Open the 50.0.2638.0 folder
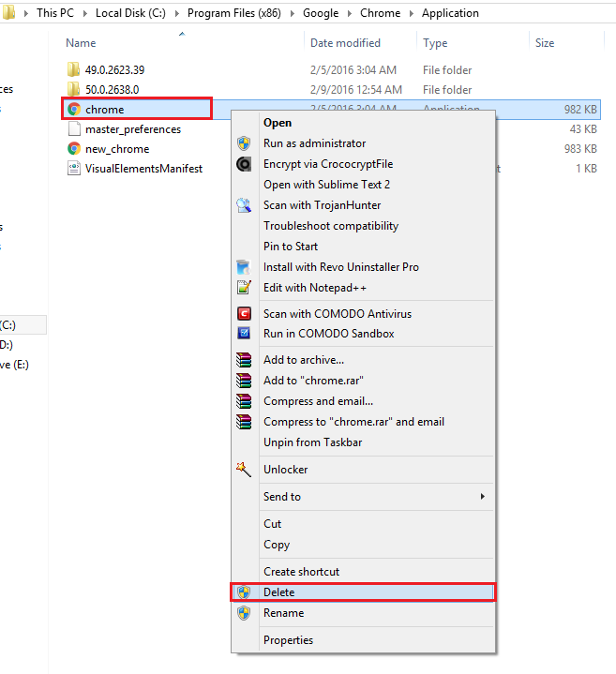 point(112,90)
